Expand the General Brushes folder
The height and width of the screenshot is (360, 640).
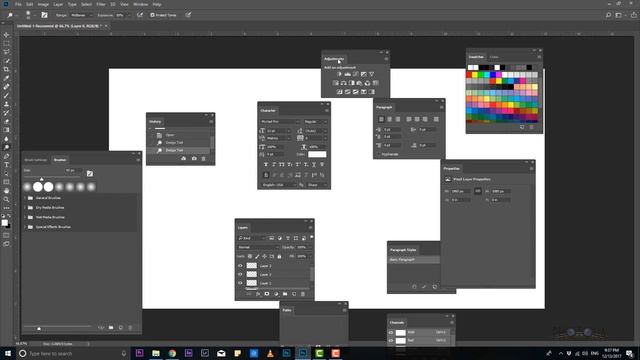[x=25, y=198]
